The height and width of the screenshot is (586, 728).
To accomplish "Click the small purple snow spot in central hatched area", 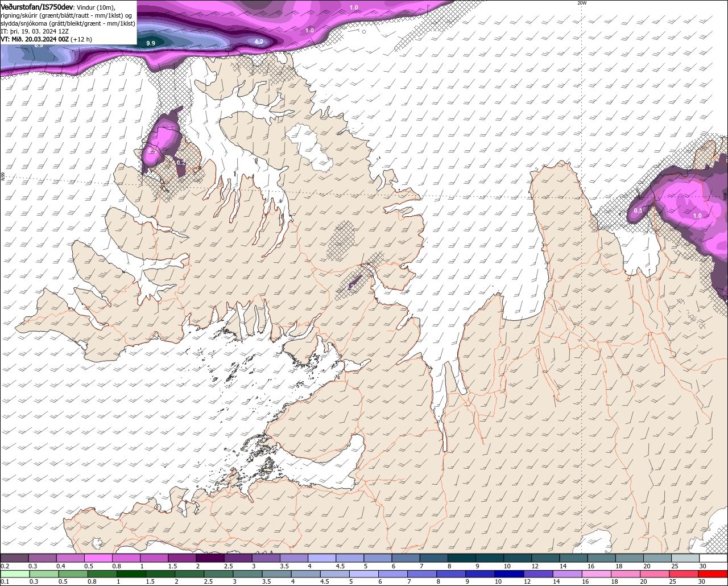I will (355, 282).
